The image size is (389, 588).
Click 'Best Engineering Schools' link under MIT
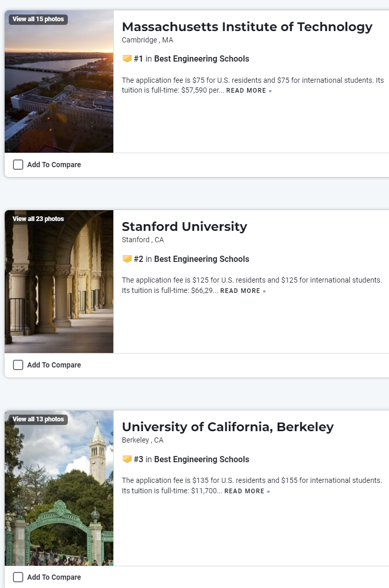coord(201,59)
